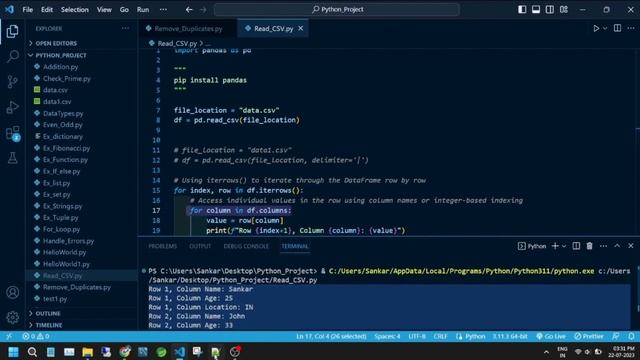The width and height of the screenshot is (640, 360).
Task: Switch to Debug Console tab
Action: click(x=246, y=246)
